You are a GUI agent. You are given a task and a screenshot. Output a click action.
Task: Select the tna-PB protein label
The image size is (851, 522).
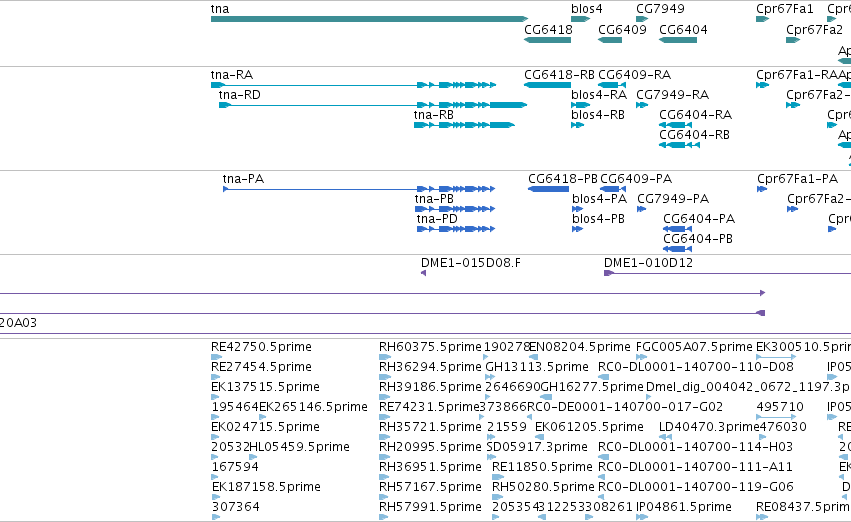434,199
